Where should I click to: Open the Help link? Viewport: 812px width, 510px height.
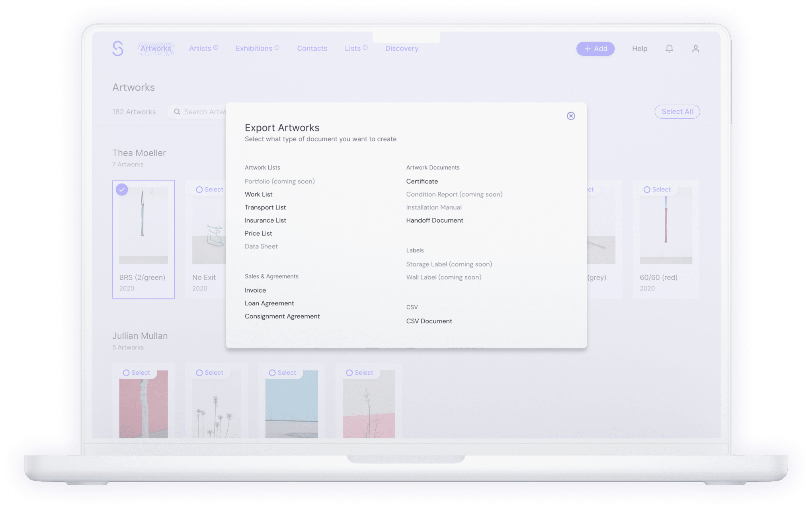[639, 48]
